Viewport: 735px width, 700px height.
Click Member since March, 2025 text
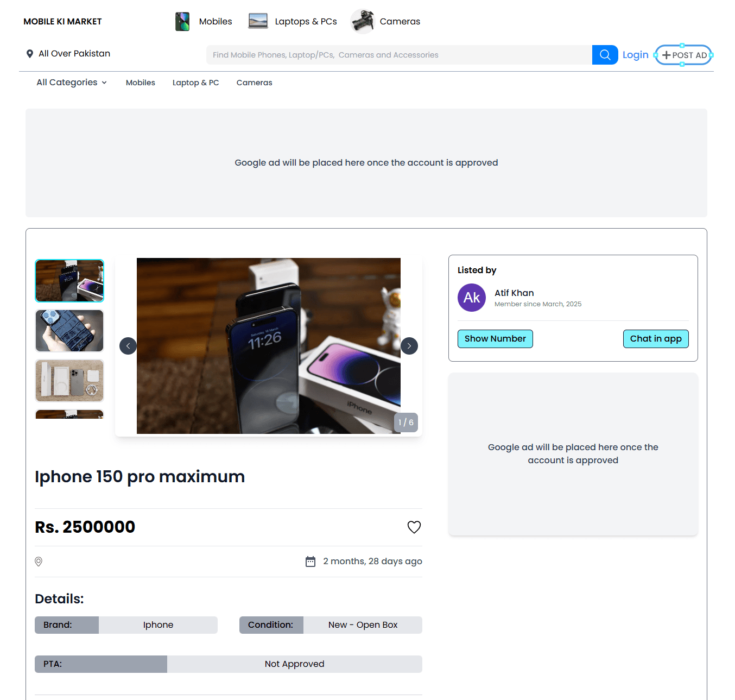[538, 304]
